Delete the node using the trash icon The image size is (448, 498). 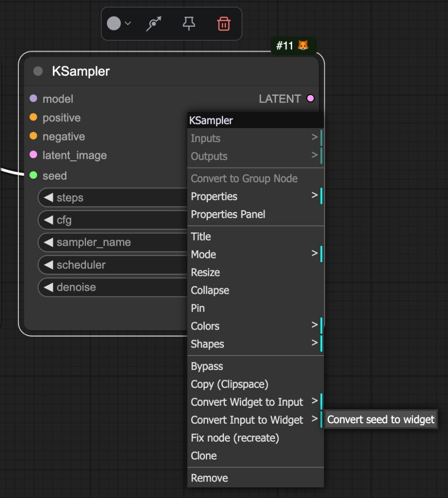(x=224, y=24)
